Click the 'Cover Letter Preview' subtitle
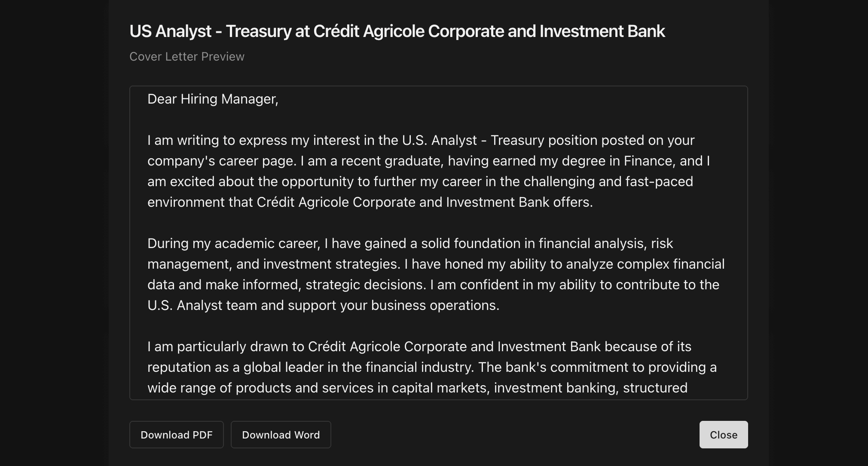Image resolution: width=868 pixels, height=466 pixels. point(187,56)
